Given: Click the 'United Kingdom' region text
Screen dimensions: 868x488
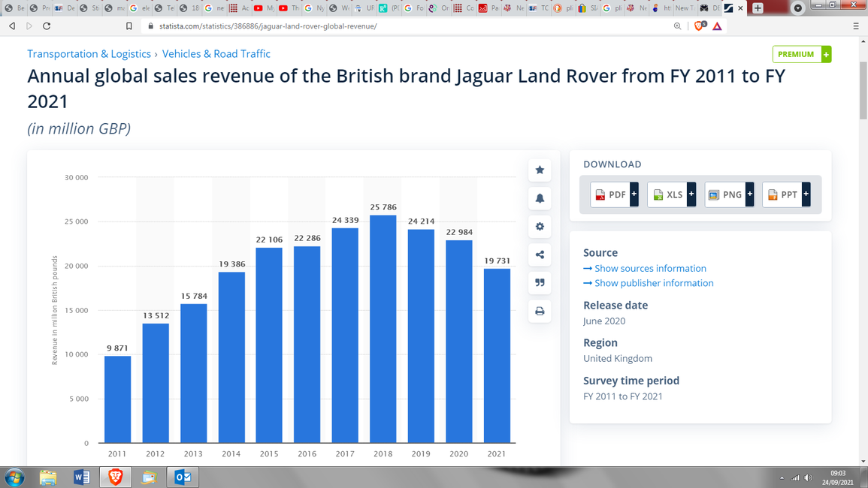Looking at the screenshot, I should (618, 359).
